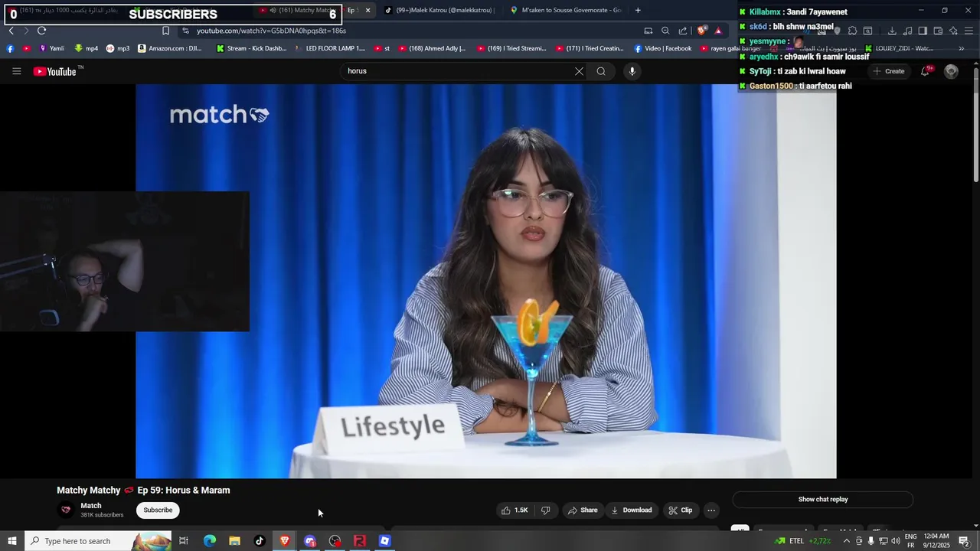Open Yamli bookmark
This screenshot has width=980, height=551.
(x=51, y=48)
